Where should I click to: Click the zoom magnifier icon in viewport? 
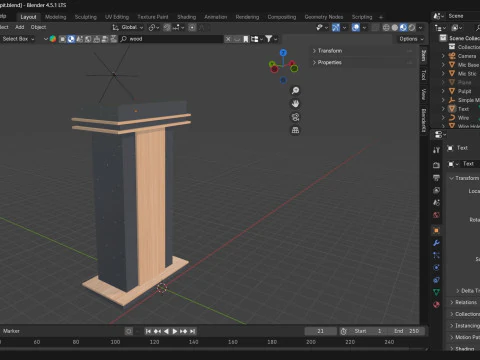coord(295,90)
